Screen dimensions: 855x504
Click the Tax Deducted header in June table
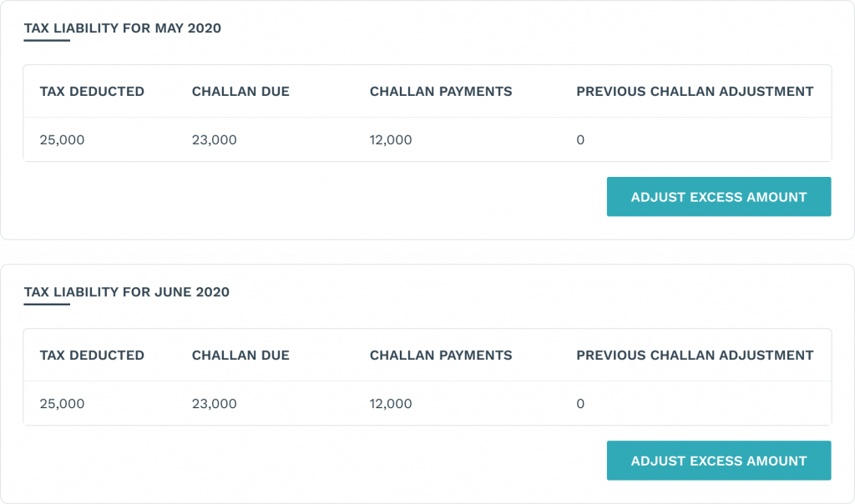92,355
